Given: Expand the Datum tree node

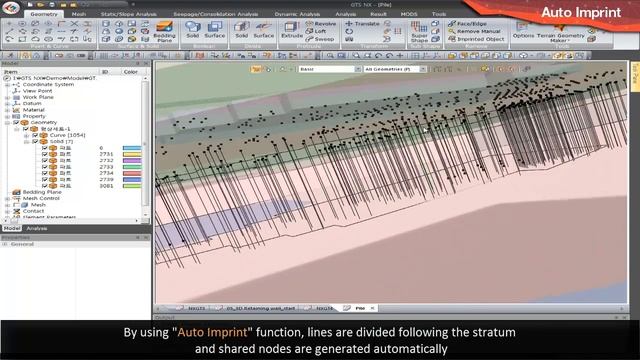Looking at the screenshot, I should tap(7, 104).
